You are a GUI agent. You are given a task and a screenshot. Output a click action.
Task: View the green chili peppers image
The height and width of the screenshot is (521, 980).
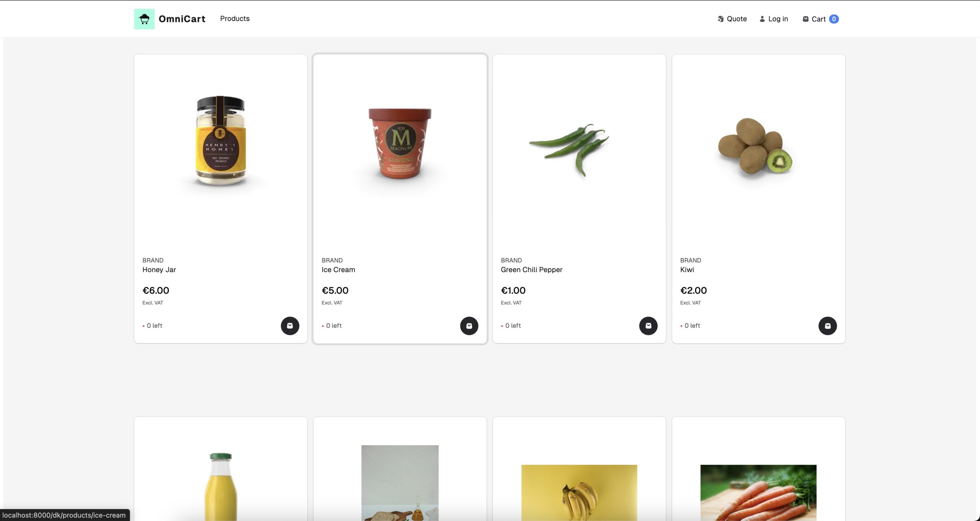569,149
